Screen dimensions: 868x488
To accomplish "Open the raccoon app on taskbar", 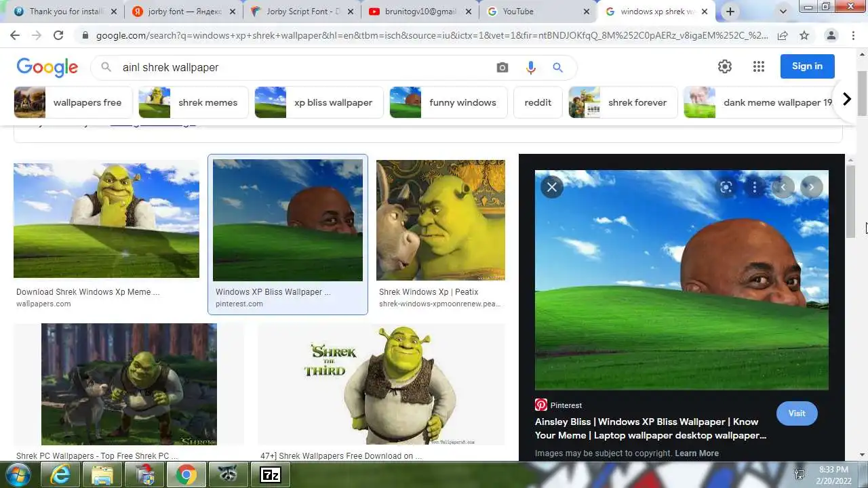I will pos(229,474).
